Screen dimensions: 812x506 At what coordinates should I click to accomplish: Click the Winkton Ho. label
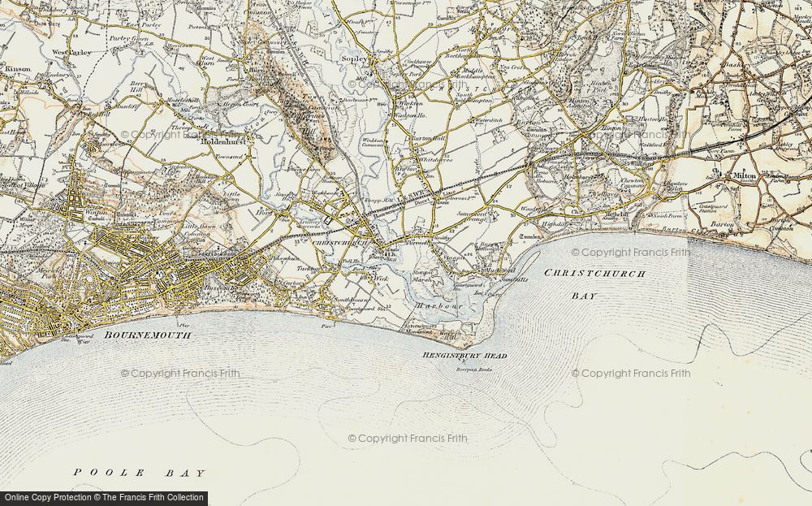click(x=410, y=115)
